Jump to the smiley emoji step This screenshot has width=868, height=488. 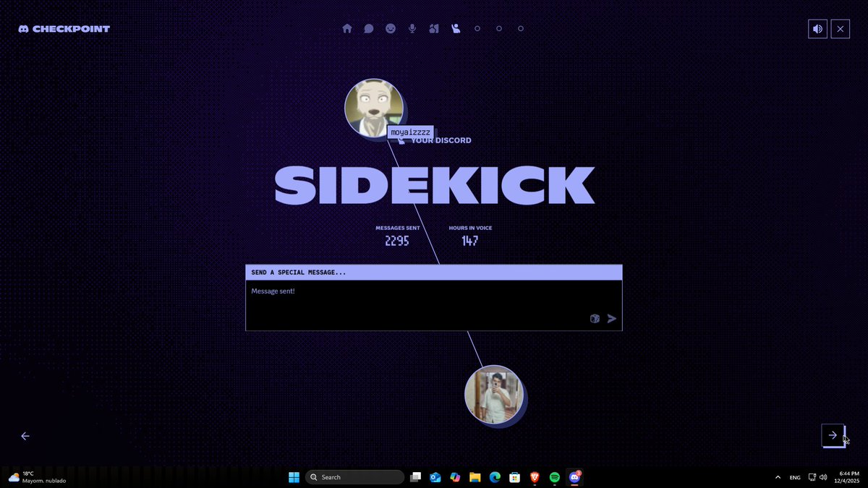[391, 29]
